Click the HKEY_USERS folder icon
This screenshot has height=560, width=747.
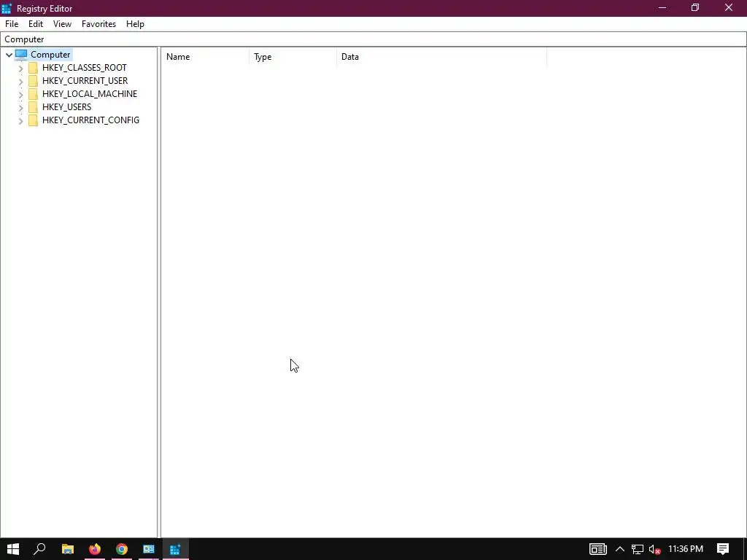[33, 106]
